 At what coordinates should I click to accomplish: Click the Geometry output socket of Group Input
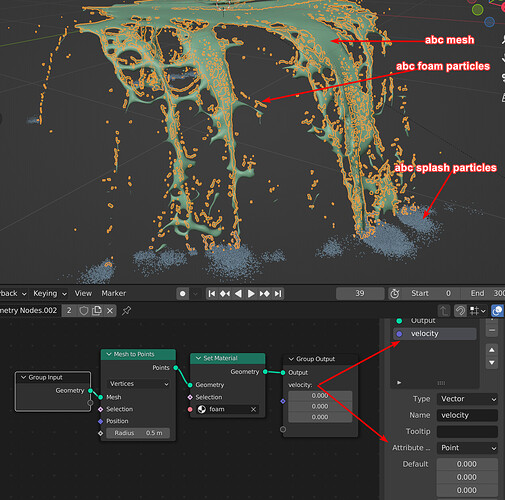click(x=90, y=391)
